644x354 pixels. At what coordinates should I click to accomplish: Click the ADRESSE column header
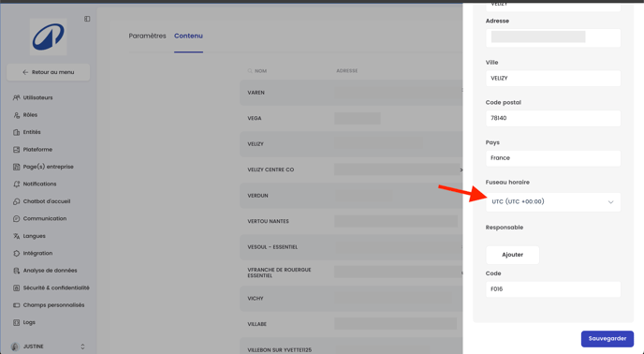coord(347,71)
